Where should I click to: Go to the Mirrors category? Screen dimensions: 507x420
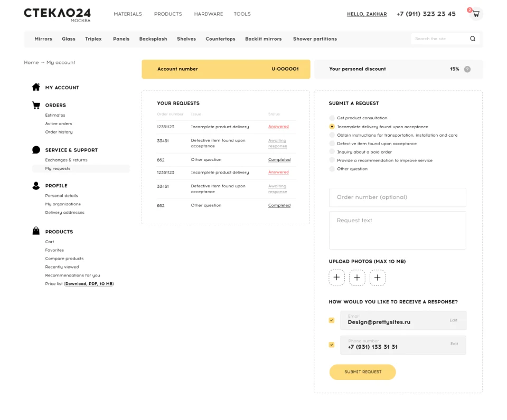click(x=43, y=39)
